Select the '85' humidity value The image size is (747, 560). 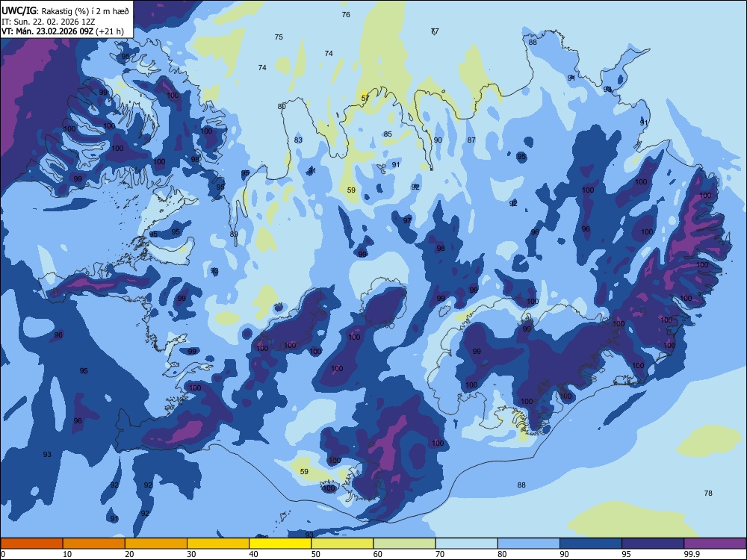click(388, 134)
